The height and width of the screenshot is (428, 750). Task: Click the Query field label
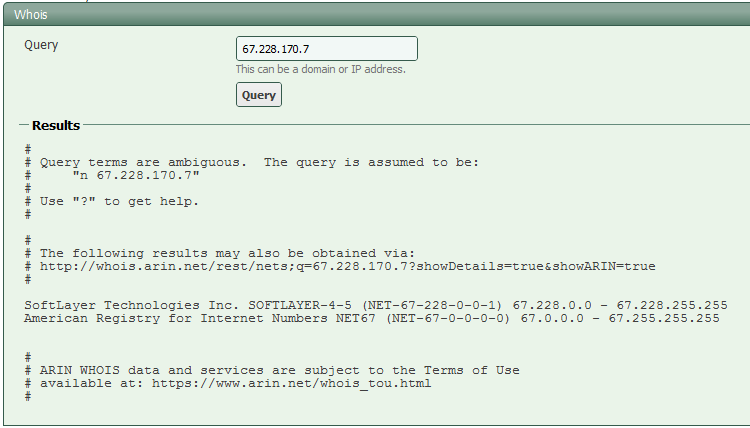(x=41, y=45)
